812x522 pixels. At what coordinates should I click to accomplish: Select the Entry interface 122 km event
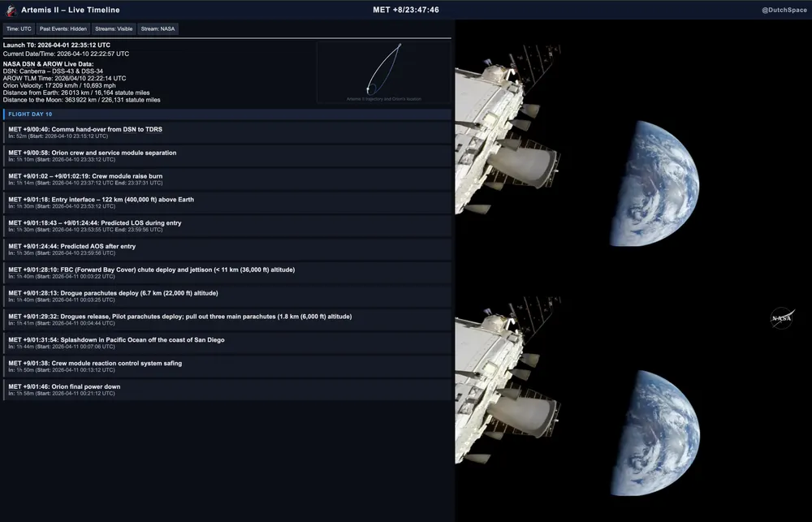coord(227,202)
